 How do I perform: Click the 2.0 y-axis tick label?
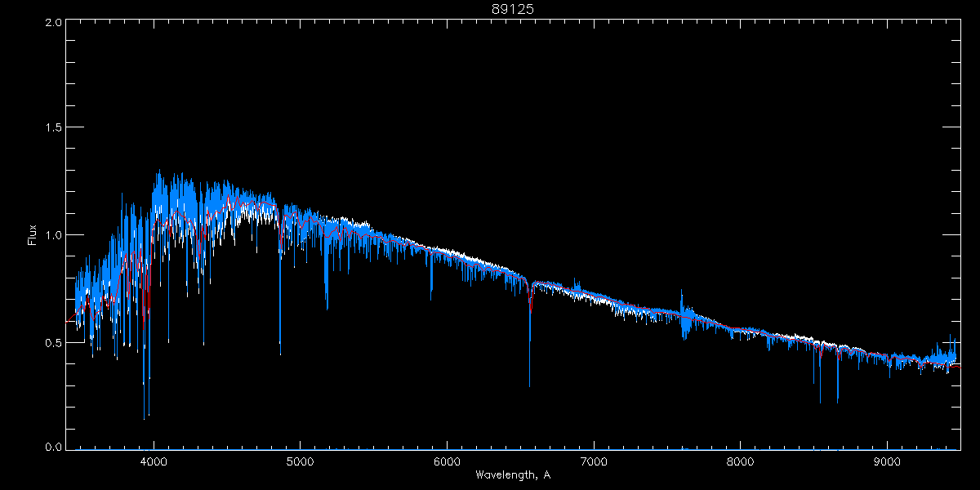(54, 23)
